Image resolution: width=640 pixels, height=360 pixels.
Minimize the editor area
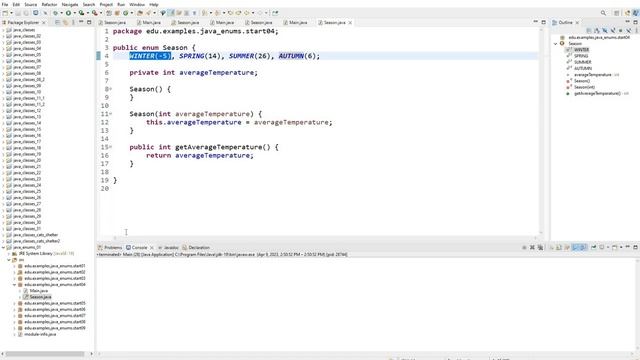click(x=536, y=22)
